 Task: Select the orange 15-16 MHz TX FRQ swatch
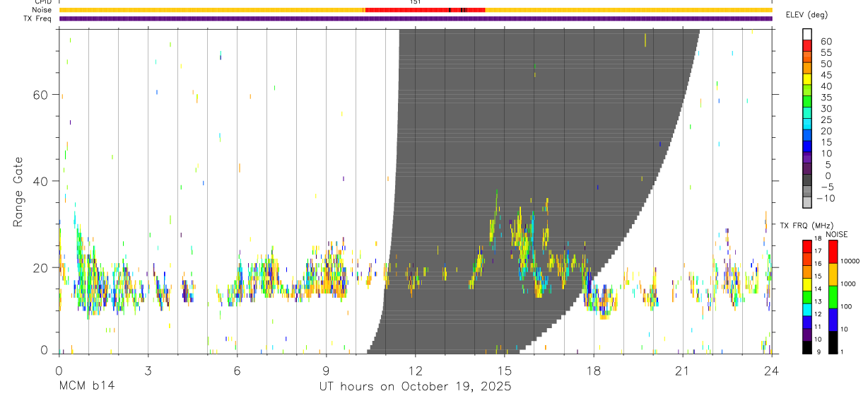click(x=807, y=272)
